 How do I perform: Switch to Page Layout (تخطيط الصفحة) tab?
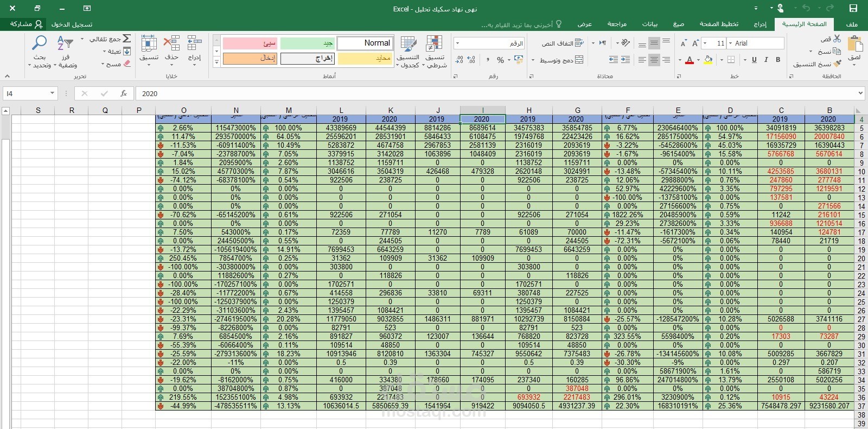click(719, 24)
